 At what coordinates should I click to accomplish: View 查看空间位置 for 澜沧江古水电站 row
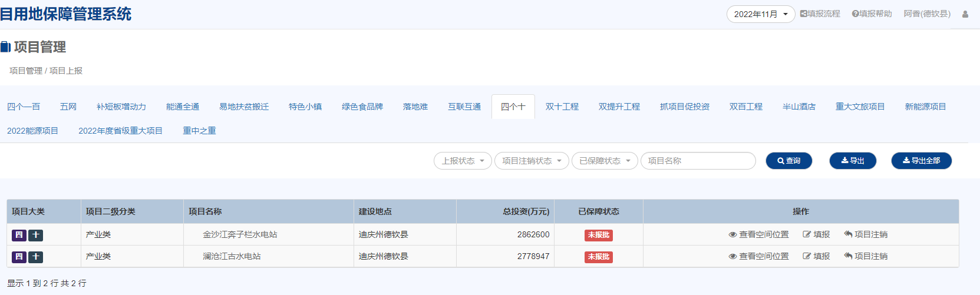click(758, 256)
